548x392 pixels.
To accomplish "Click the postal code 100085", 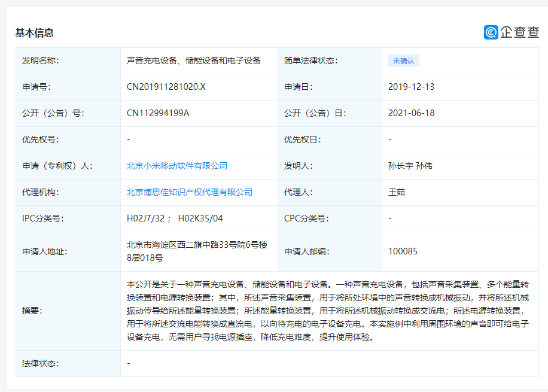I will pyautogui.click(x=403, y=251).
